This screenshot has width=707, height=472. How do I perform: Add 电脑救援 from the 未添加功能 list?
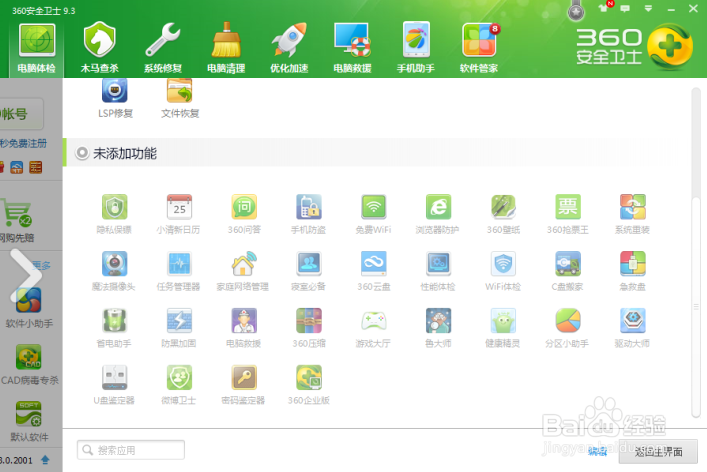coord(244,328)
